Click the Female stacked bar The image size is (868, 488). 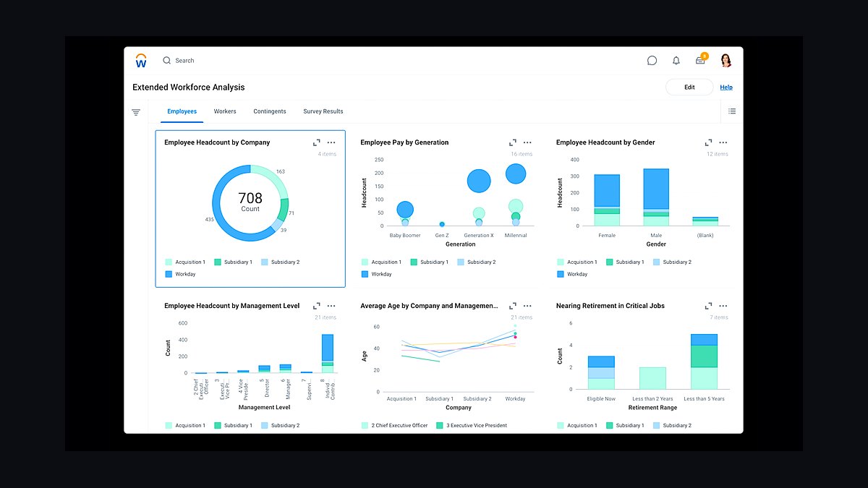[607, 200]
